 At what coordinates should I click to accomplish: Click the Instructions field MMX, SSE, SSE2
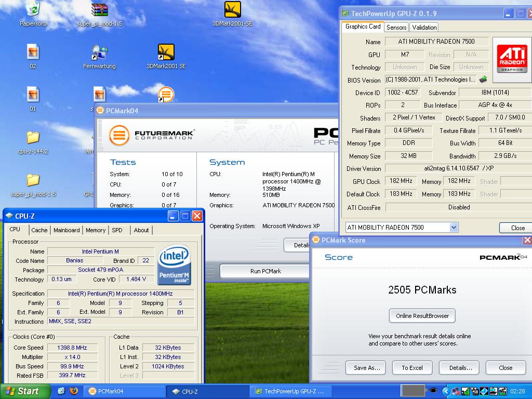tap(121, 321)
